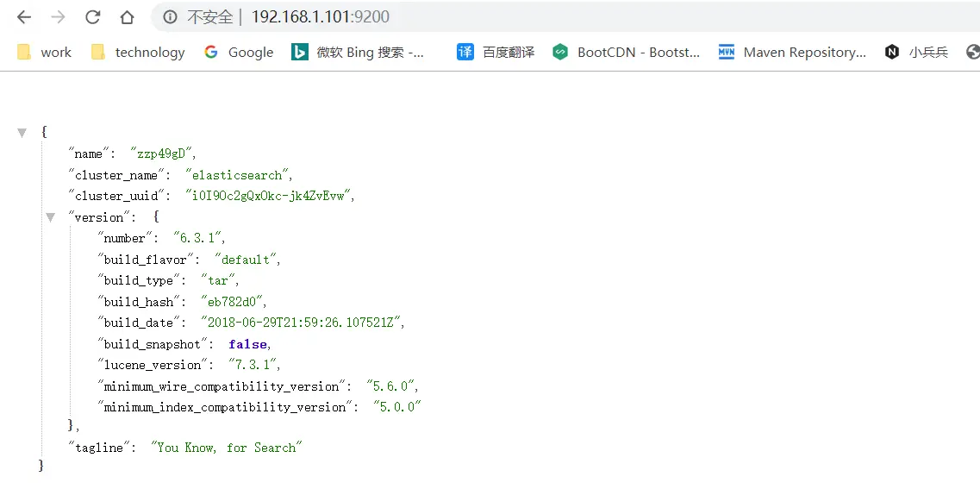Open the Maven Repository bookmark

[792, 53]
